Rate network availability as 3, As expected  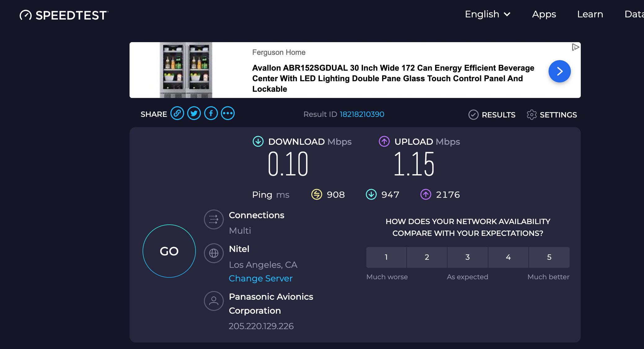tap(467, 257)
